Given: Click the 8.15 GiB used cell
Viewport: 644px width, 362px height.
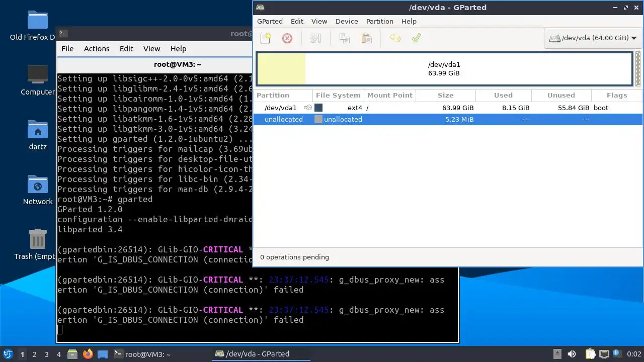Looking at the screenshot, I should (515, 108).
